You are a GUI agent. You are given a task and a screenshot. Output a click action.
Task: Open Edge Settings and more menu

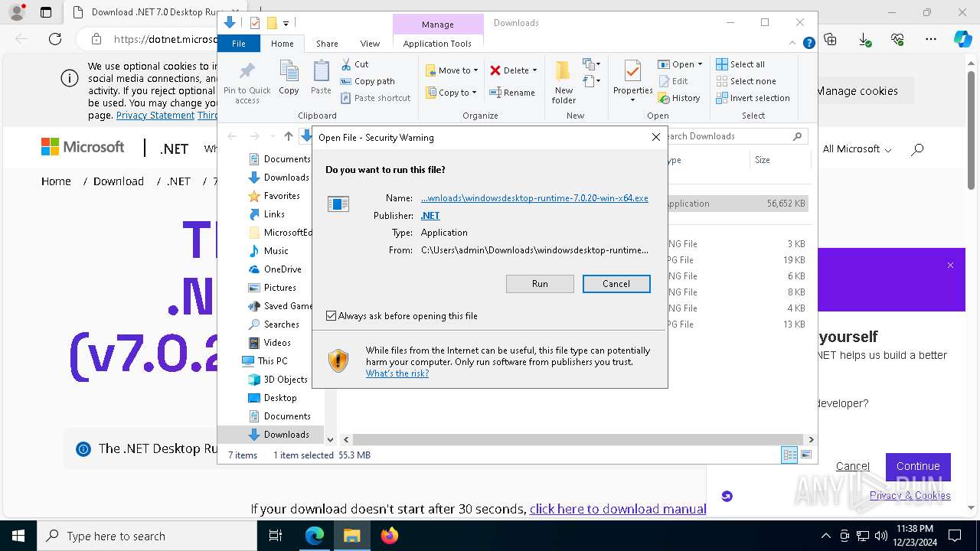[x=931, y=39]
